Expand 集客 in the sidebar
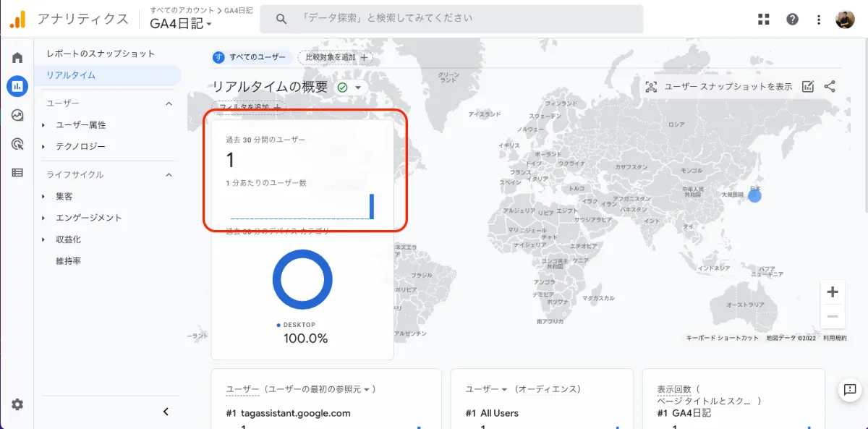Viewport: 868px width, 429px height. 43,197
